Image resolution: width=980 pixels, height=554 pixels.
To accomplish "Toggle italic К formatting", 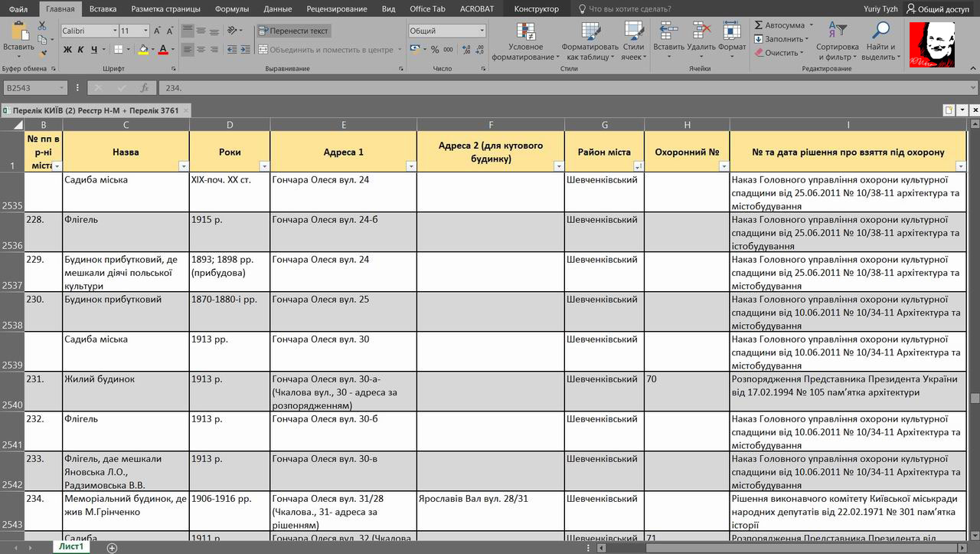I will 80,50.
